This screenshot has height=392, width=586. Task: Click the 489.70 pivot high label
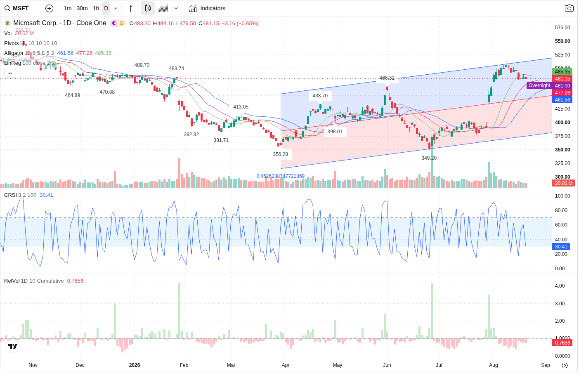tap(142, 65)
